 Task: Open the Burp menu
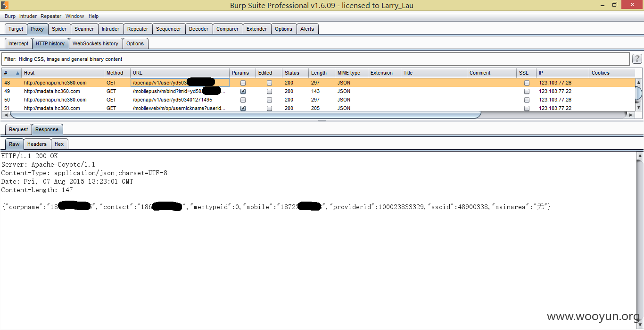10,16
